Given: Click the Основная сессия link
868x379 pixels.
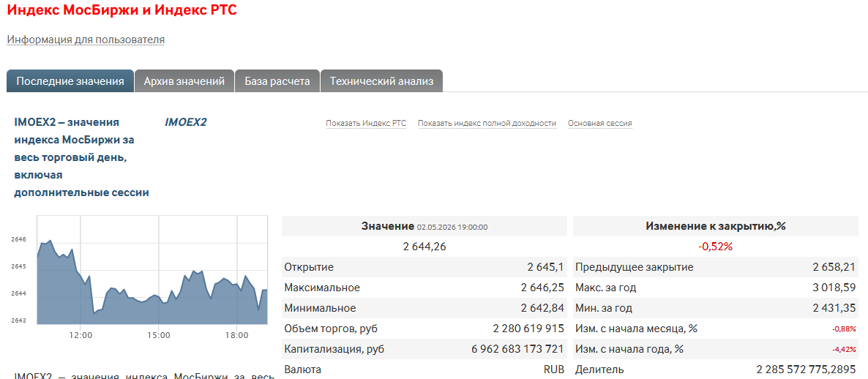Looking at the screenshot, I should pos(600,123).
